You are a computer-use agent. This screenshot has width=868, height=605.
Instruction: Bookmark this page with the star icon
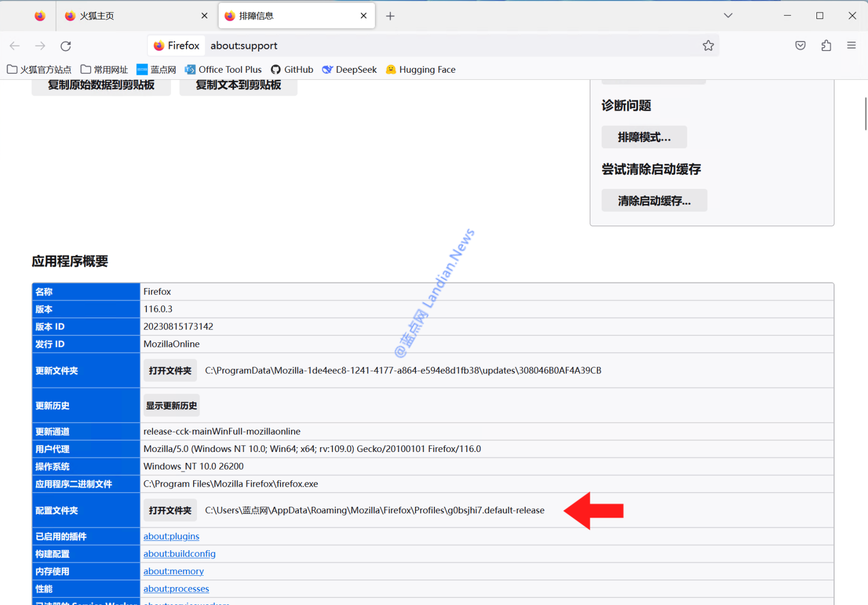708,46
